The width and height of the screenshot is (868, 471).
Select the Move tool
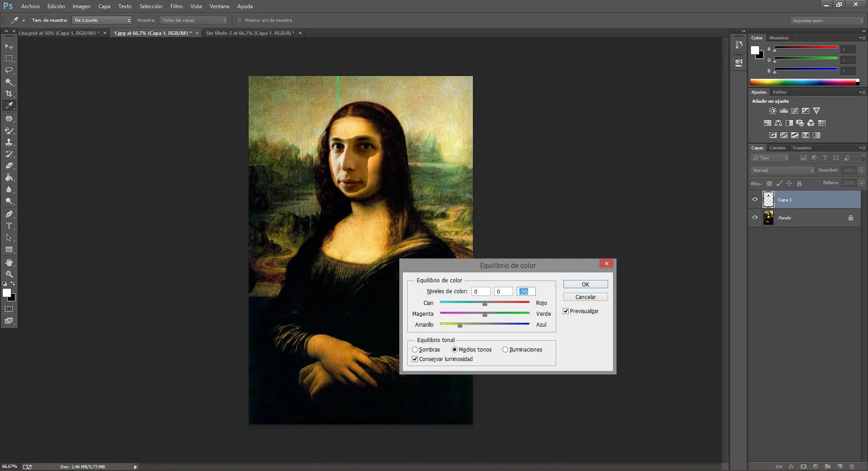[x=9, y=47]
